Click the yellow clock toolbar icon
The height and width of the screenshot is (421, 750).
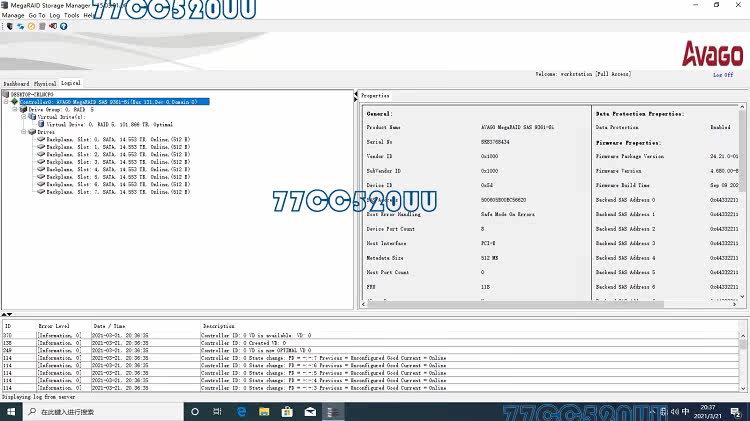tap(31, 26)
